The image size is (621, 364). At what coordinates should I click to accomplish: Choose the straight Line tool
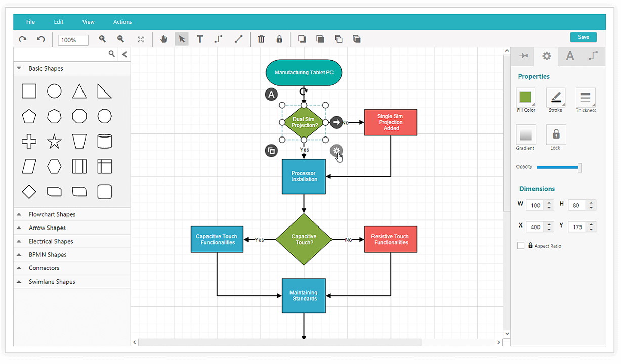tap(238, 39)
